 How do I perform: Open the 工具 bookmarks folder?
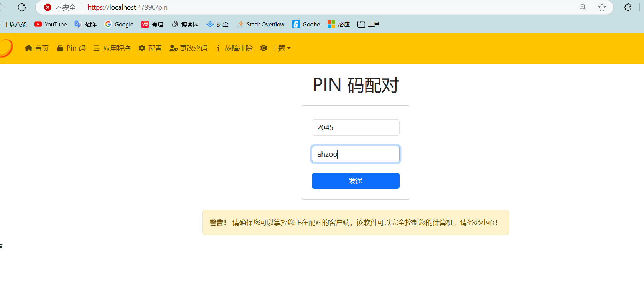pyautogui.click(x=369, y=24)
